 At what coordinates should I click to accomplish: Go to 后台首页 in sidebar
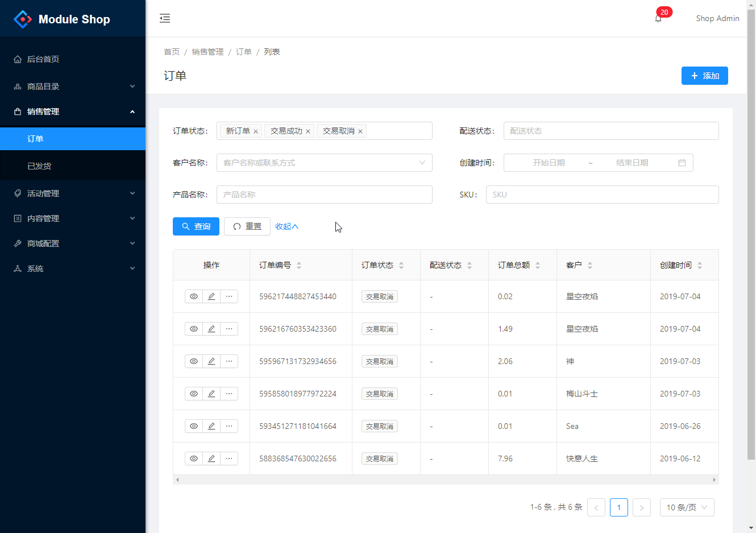click(73, 59)
